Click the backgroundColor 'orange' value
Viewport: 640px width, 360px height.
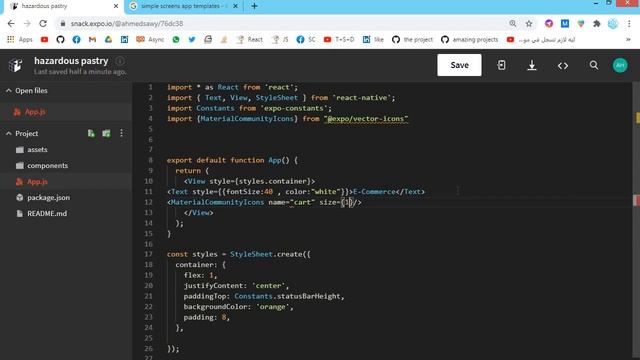[x=273, y=307]
